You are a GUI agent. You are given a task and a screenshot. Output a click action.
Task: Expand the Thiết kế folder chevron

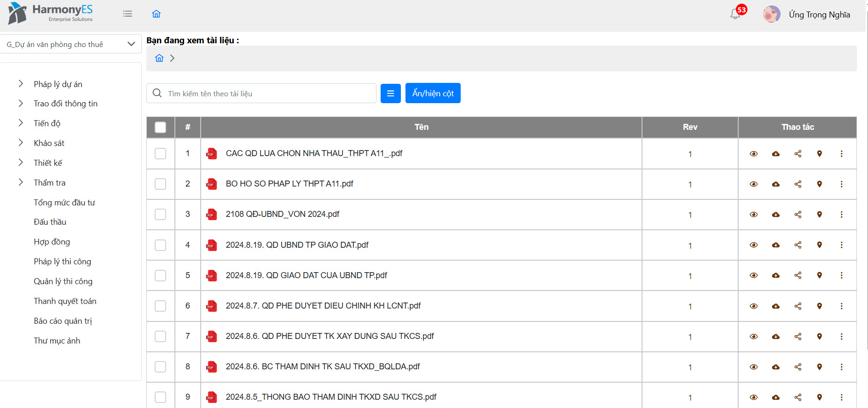[21, 163]
